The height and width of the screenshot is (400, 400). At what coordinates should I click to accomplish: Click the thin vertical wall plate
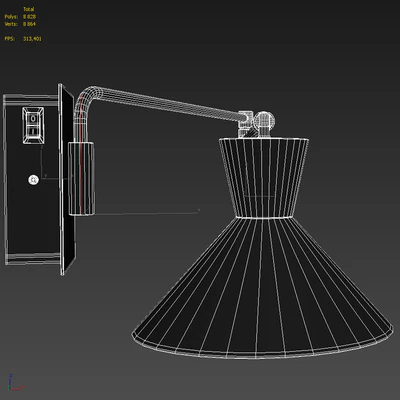(66, 179)
